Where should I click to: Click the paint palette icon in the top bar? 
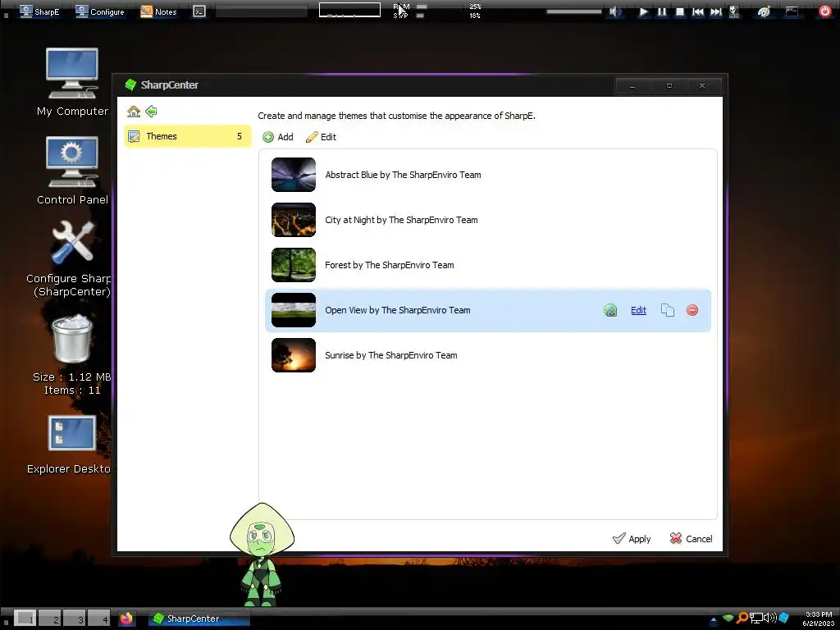[764, 11]
